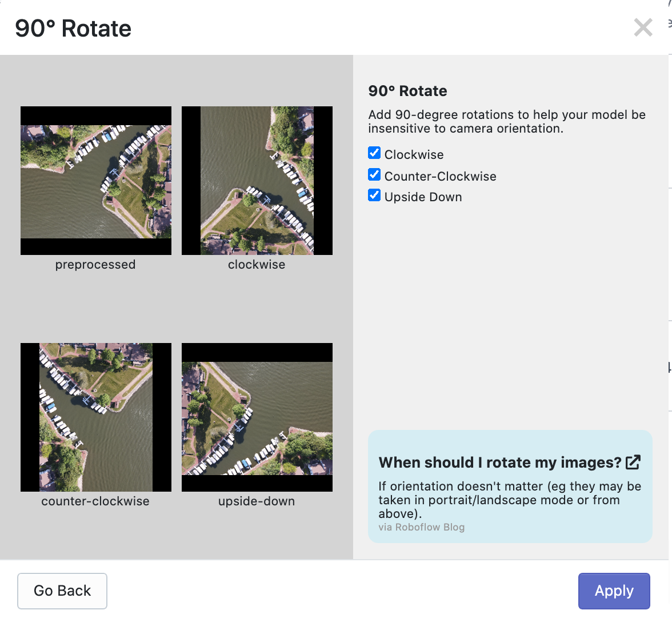View the counter-clockwise rotation preview

pos(95,417)
